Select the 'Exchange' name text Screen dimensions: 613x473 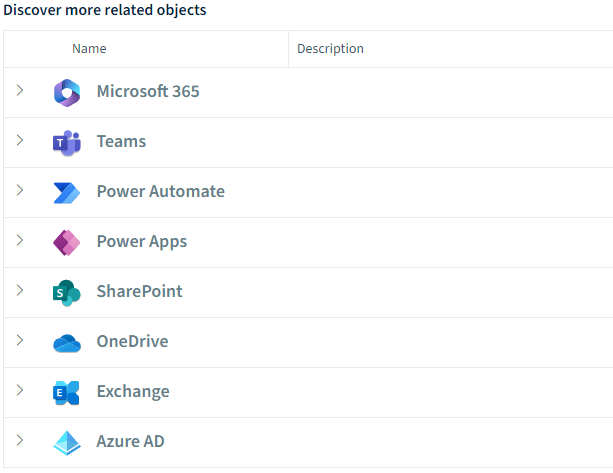tap(133, 391)
